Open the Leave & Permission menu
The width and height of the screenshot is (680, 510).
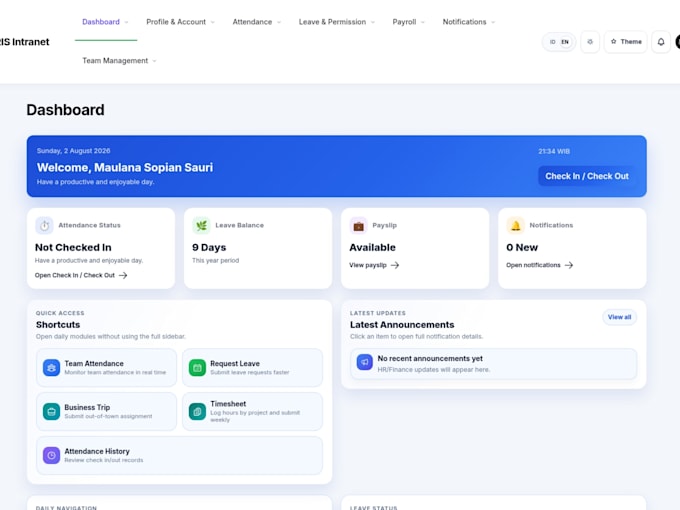tap(332, 22)
